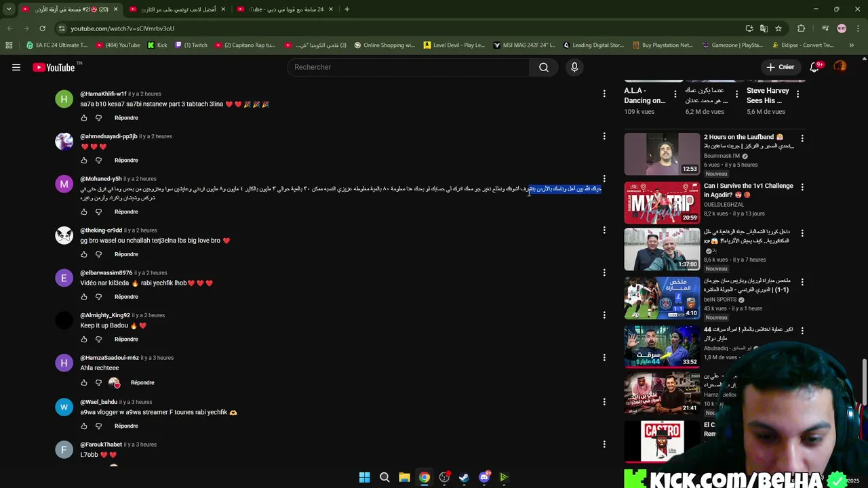868x488 pixels.
Task: Dislike the comment by @Almighty_King92
Action: pos(98,340)
